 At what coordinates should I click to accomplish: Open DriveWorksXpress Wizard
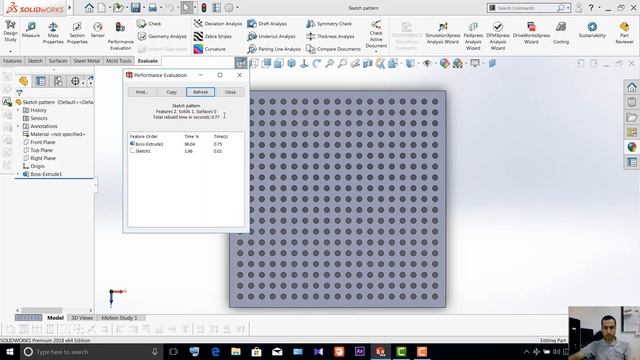coord(531,33)
